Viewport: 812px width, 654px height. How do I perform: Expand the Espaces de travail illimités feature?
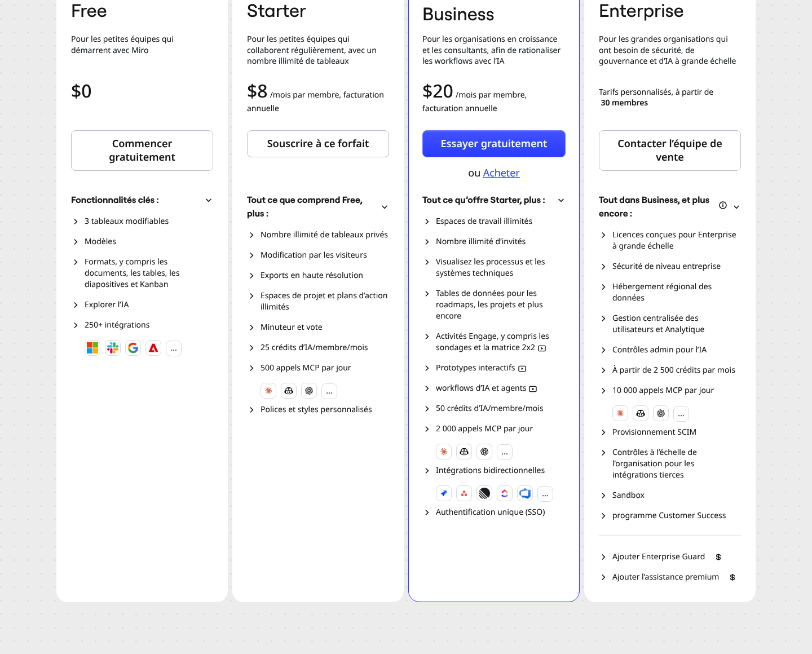click(477, 221)
